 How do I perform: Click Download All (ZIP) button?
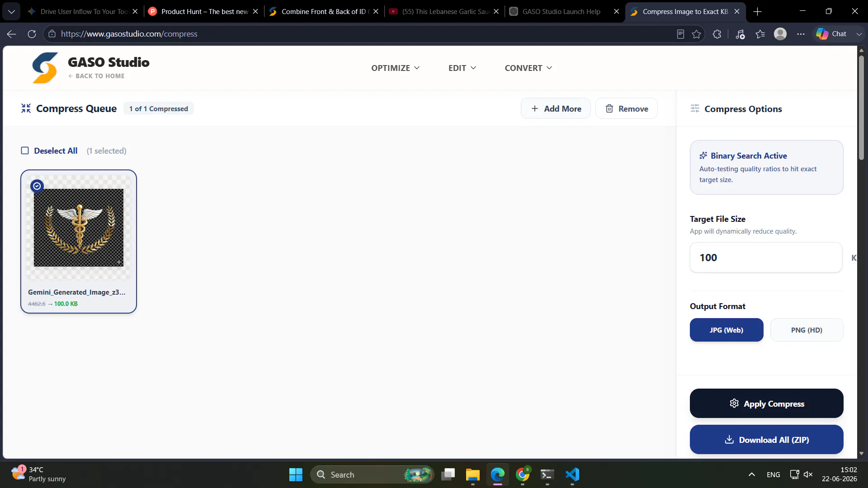pyautogui.click(x=766, y=440)
